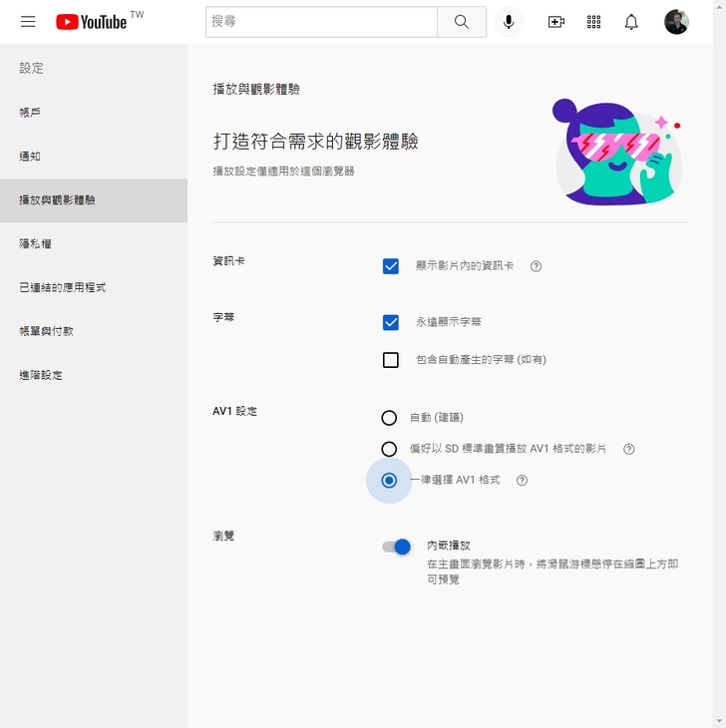726x728 pixels.
Task: Uncheck 顯示影片內的資訊卡 checkbox
Action: coord(390,266)
